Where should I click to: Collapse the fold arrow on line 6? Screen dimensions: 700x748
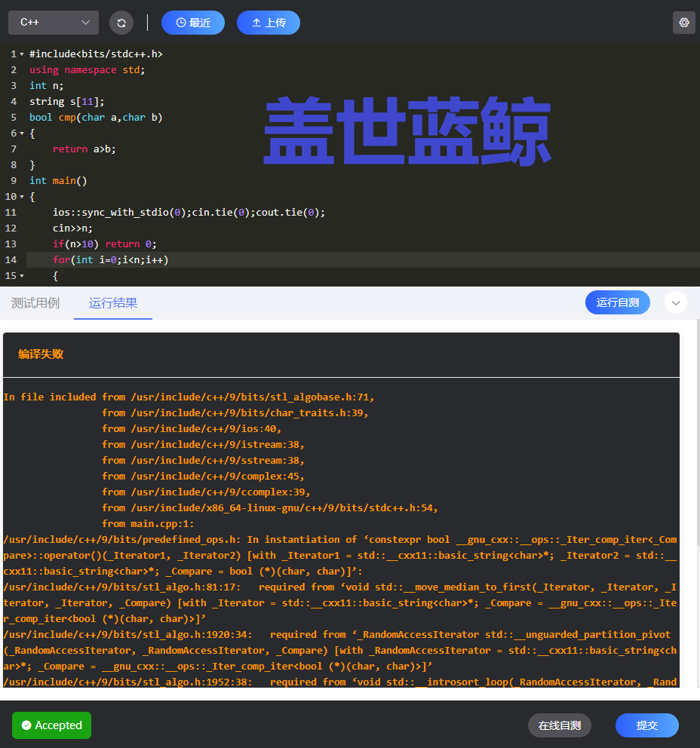(x=22, y=133)
